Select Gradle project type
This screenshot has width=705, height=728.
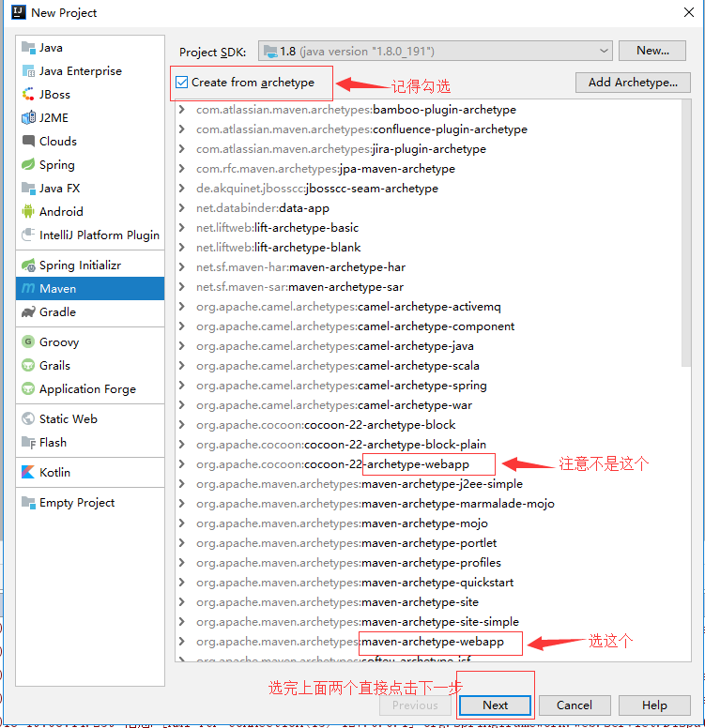coord(90,312)
